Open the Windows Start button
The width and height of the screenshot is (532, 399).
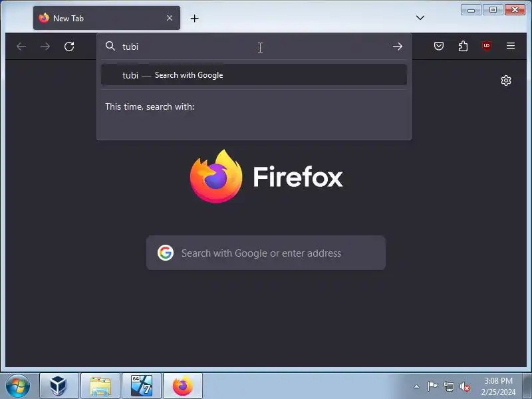pyautogui.click(x=17, y=386)
